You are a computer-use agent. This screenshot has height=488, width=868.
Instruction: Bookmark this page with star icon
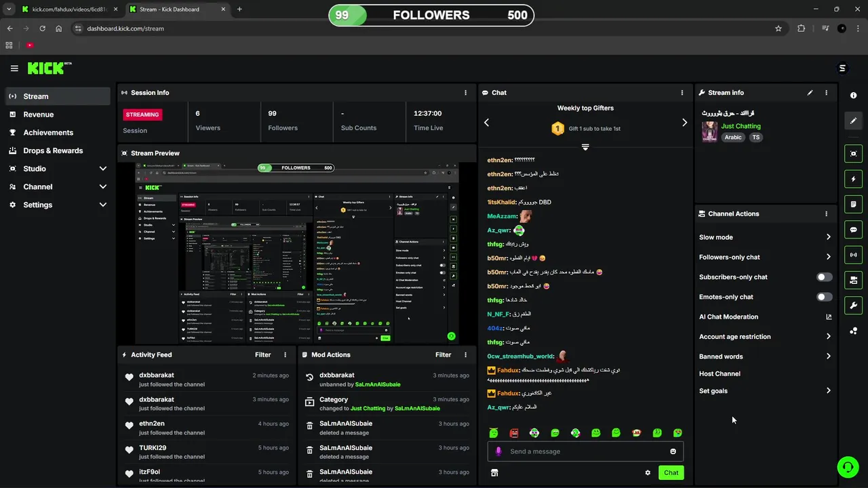click(x=778, y=28)
